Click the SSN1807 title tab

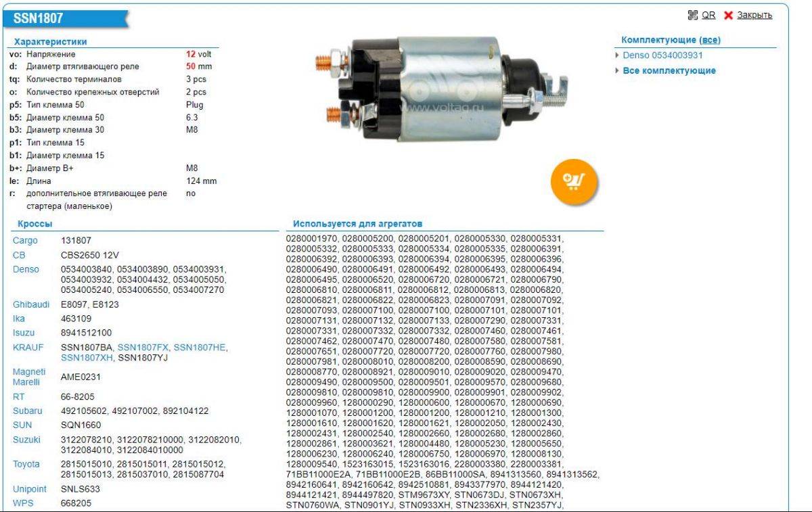tap(38, 20)
